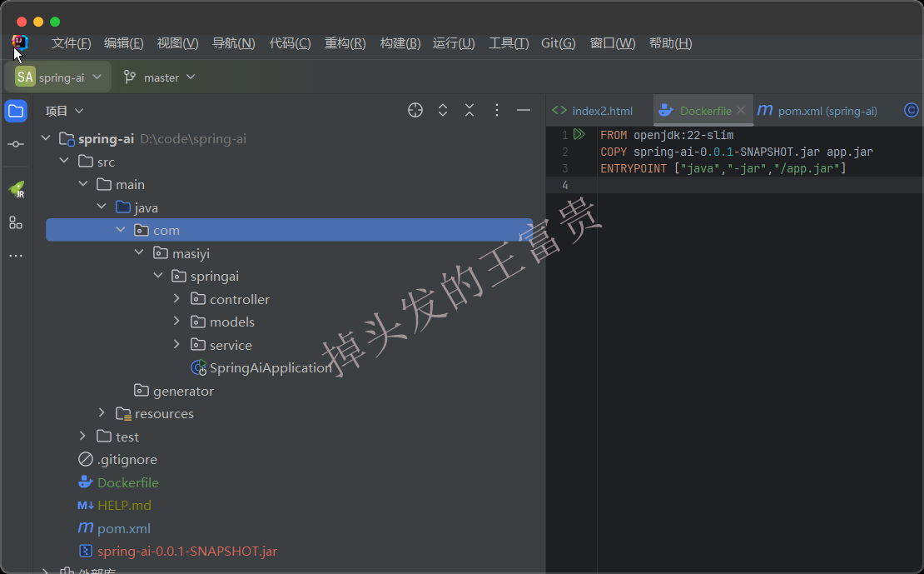Click the Markdown icon beside HELP.md
This screenshot has width=924, height=574.
pos(86,505)
